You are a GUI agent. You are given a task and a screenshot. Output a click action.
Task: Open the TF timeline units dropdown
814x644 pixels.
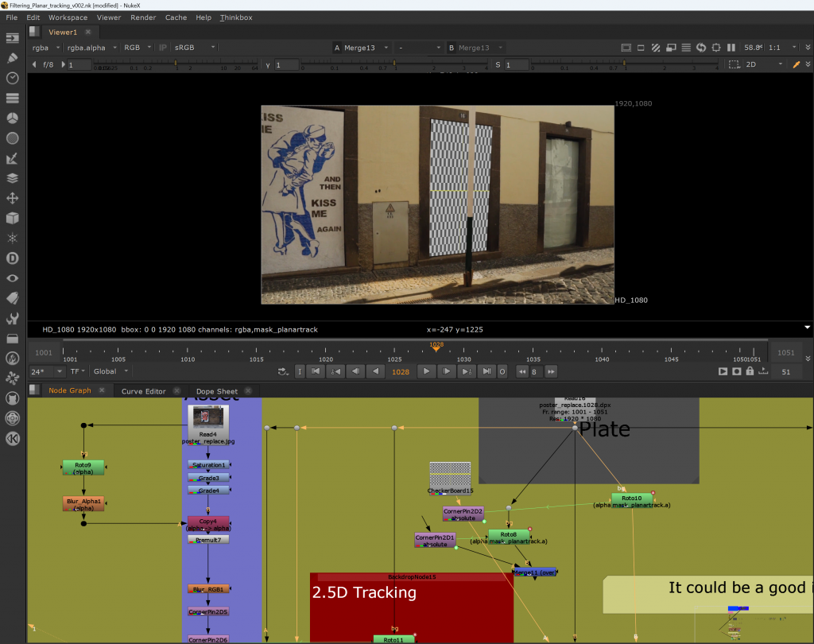point(77,371)
